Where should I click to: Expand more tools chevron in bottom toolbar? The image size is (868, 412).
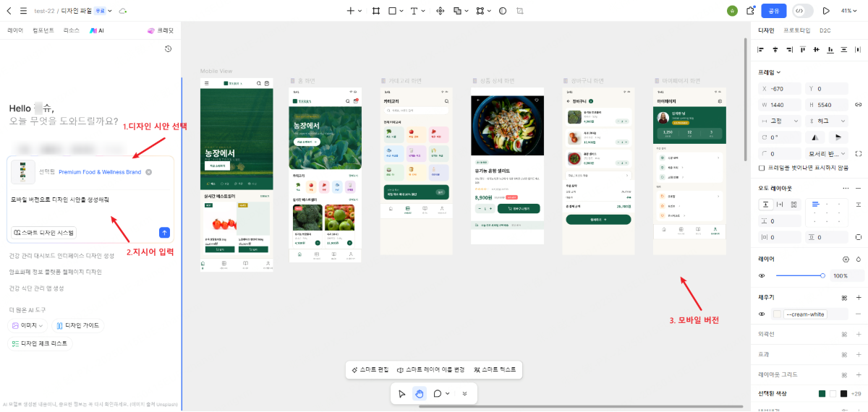click(x=464, y=393)
